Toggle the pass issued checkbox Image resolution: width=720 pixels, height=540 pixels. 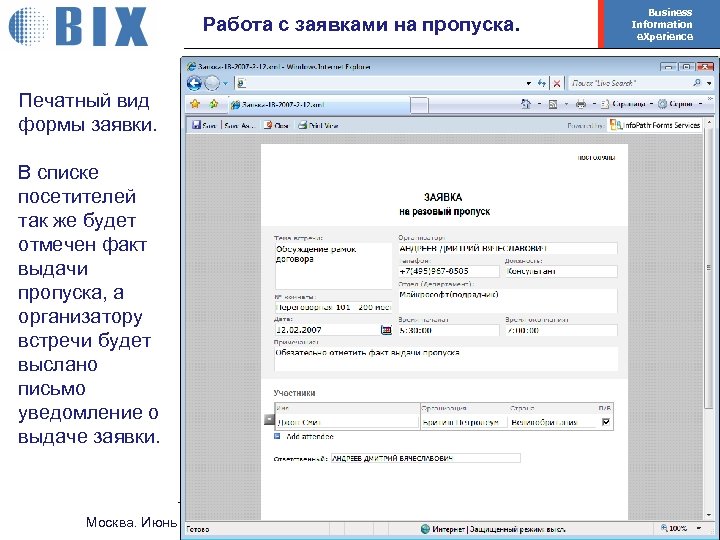(x=606, y=422)
